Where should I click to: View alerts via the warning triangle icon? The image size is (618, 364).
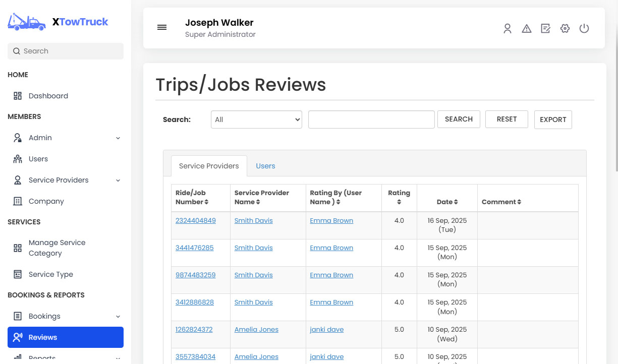pos(526,29)
